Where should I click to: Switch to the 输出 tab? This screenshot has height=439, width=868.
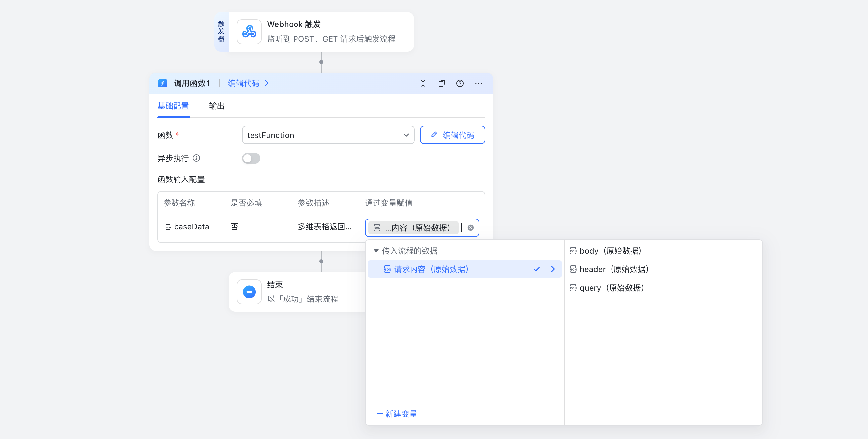[x=216, y=106]
